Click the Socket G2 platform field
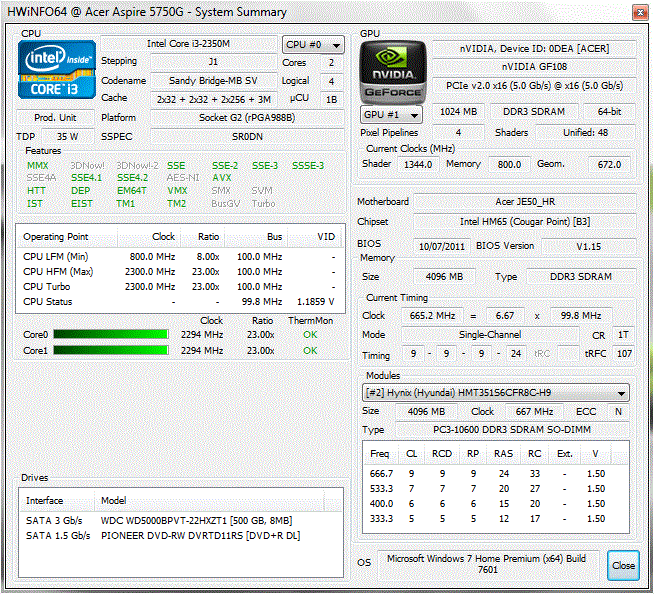Screen dimensions: 654x594 [x=247, y=118]
